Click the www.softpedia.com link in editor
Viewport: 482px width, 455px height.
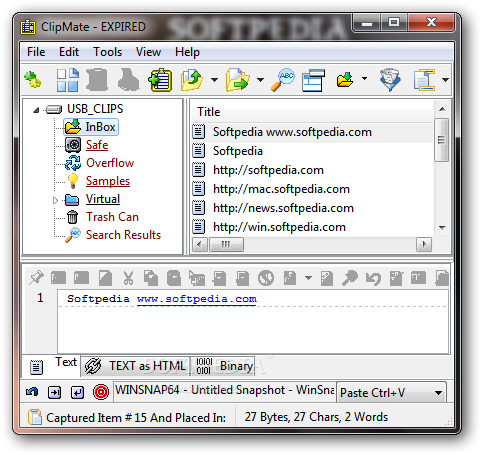pyautogui.click(x=197, y=299)
